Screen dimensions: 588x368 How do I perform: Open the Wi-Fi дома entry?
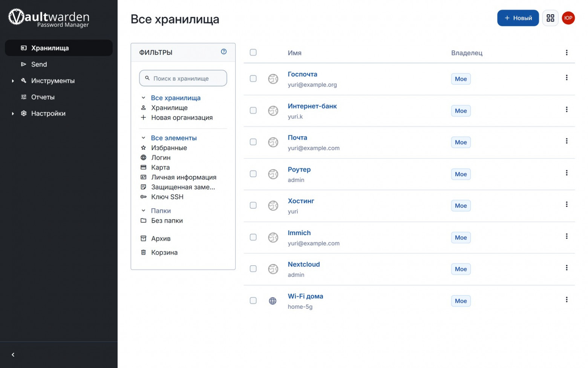pos(305,296)
